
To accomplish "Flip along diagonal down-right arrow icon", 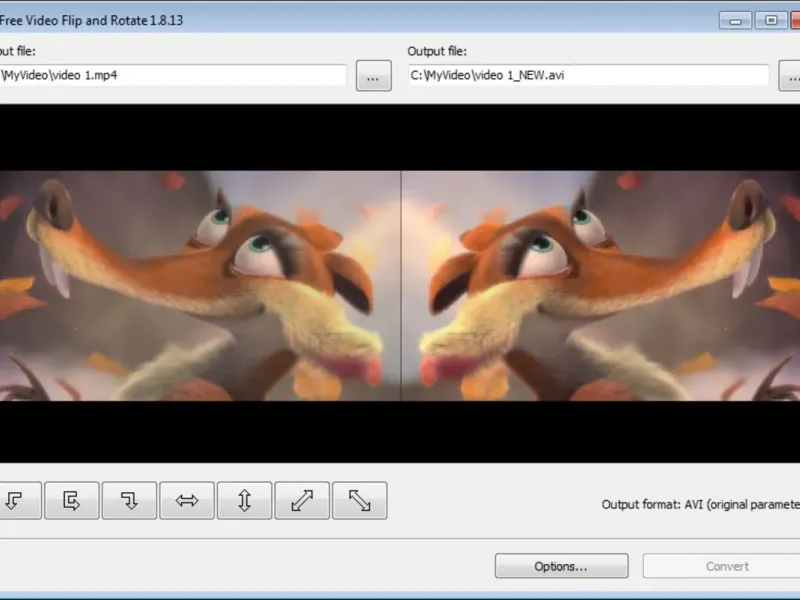I will click(360, 501).
